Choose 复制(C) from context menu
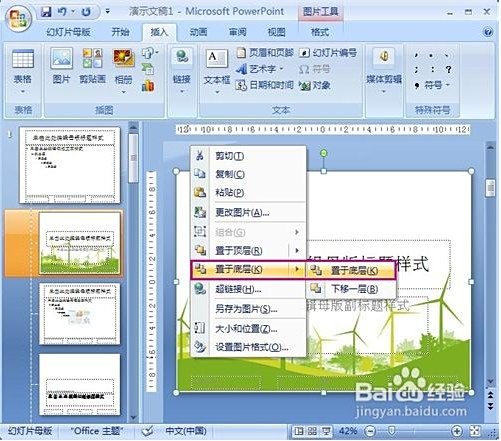 tap(248, 174)
